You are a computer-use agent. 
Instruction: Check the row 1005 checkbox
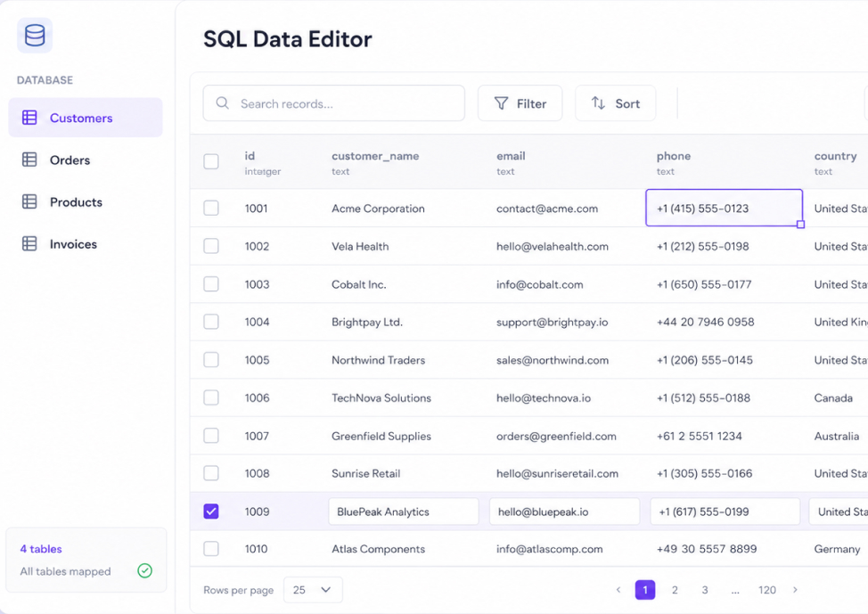[x=211, y=360]
